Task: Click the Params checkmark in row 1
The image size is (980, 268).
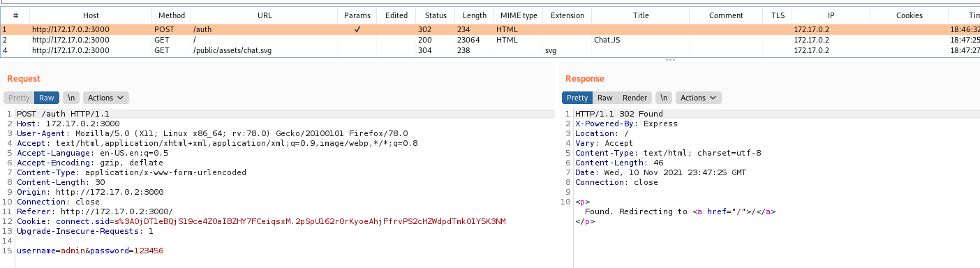Action: click(x=357, y=30)
